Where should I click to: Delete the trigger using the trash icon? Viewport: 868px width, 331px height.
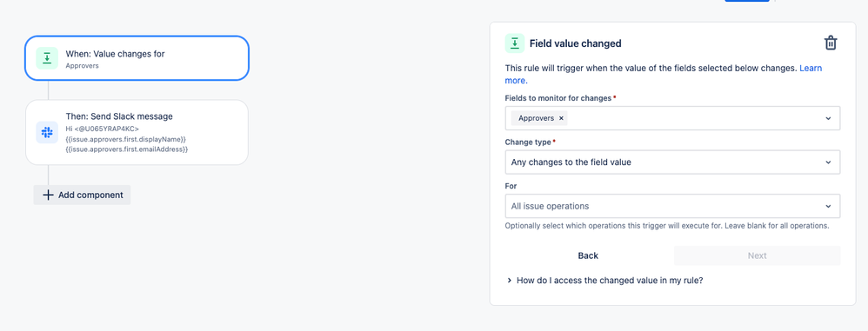pos(831,43)
